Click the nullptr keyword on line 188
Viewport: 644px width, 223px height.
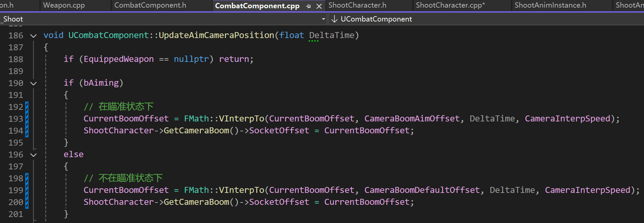point(191,59)
